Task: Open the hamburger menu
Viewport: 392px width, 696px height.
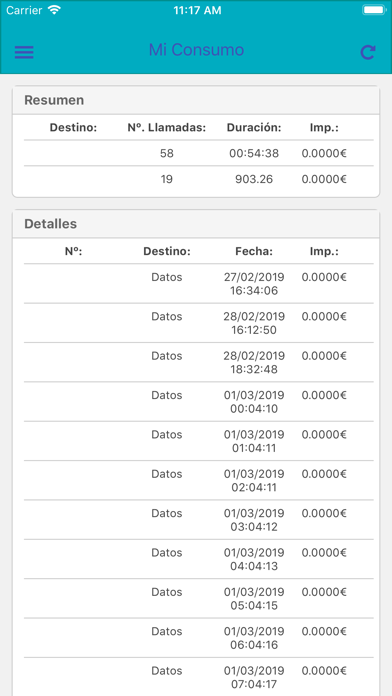Action: (x=24, y=52)
